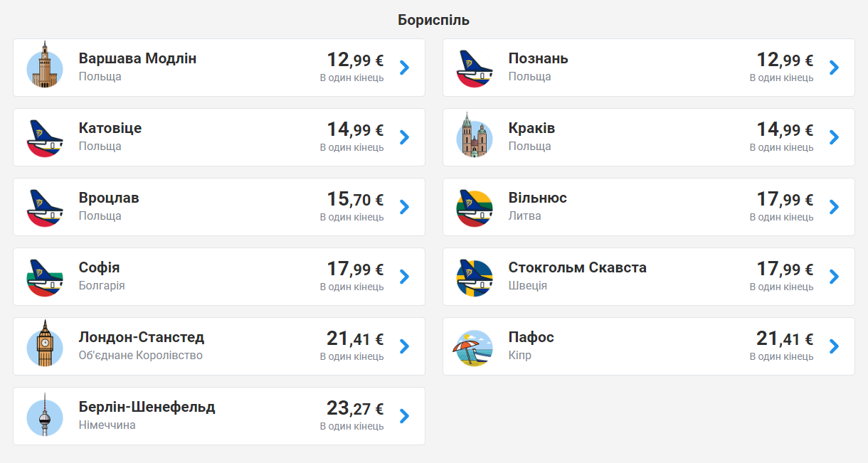The image size is (868, 463).
Task: Click the Kraków church icon
Action: [475, 135]
